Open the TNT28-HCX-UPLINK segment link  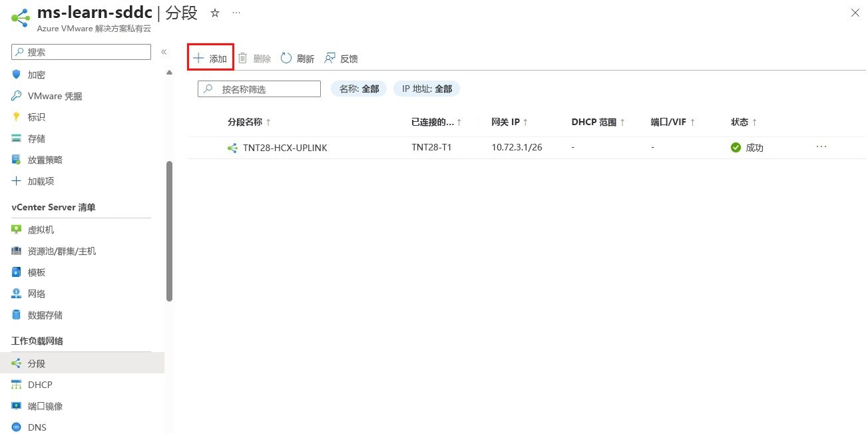point(285,148)
